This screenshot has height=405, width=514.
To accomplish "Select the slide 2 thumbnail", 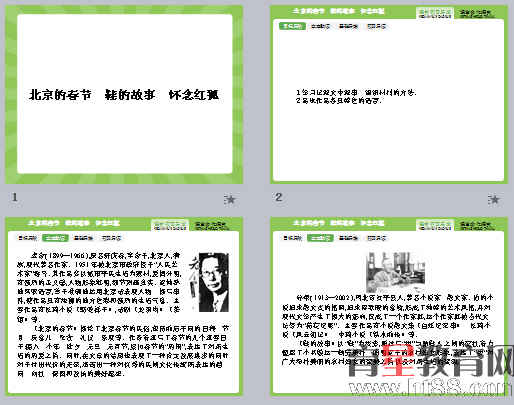I will click(389, 94).
